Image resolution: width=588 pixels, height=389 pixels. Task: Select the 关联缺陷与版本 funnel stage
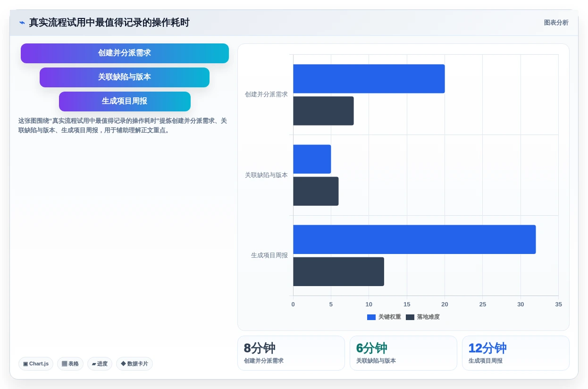[125, 77]
